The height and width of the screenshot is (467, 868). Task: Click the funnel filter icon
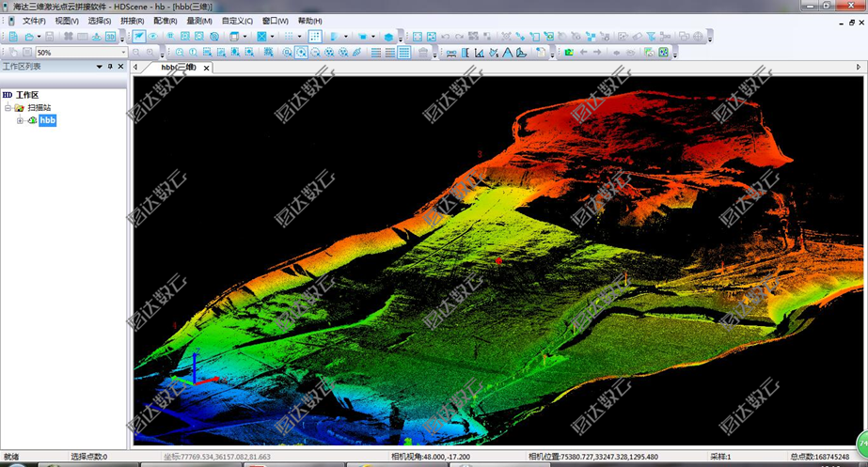651,37
